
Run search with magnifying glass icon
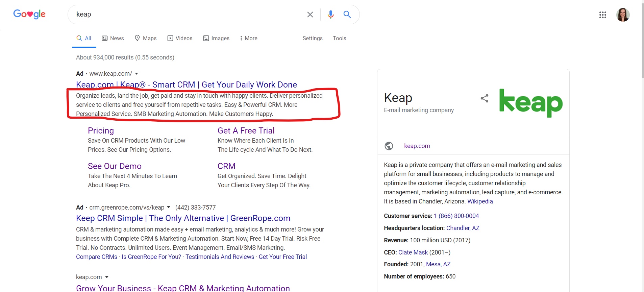(347, 14)
